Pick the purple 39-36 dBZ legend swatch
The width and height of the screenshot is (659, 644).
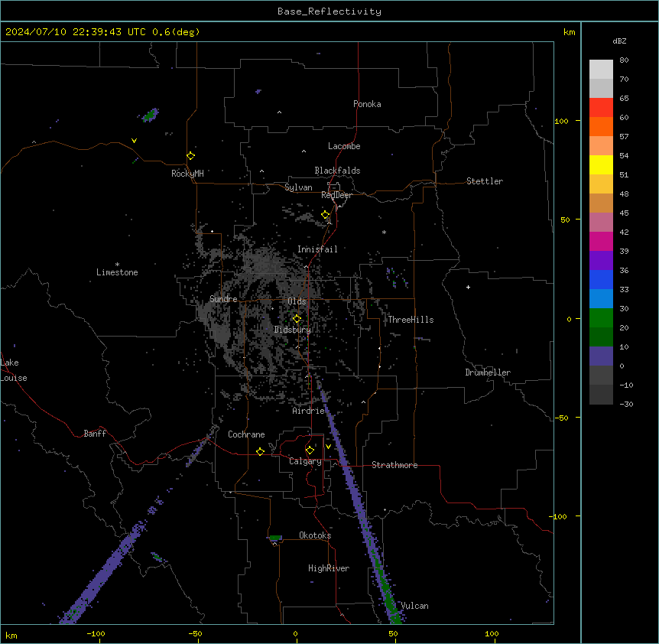coord(601,261)
